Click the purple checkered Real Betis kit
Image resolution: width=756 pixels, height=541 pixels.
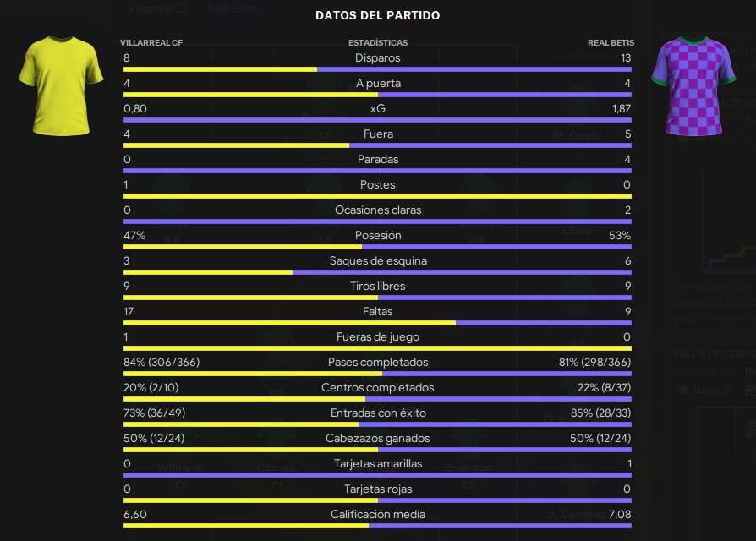coord(693,85)
